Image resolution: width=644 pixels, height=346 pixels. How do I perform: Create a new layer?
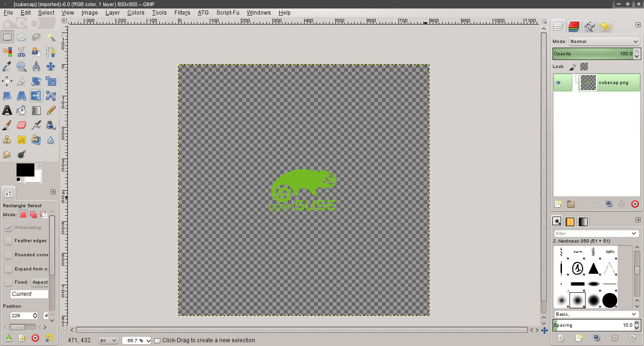tap(558, 204)
